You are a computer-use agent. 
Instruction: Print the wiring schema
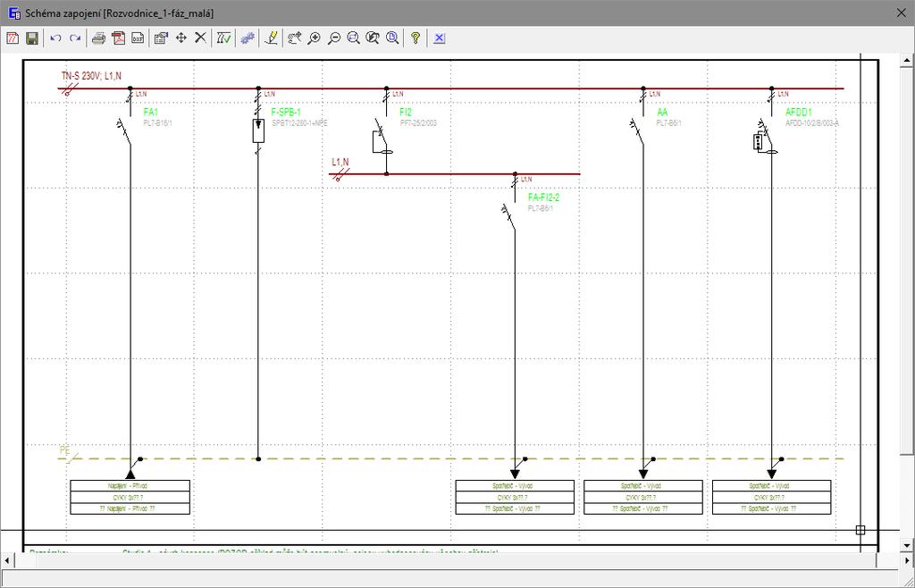99,38
